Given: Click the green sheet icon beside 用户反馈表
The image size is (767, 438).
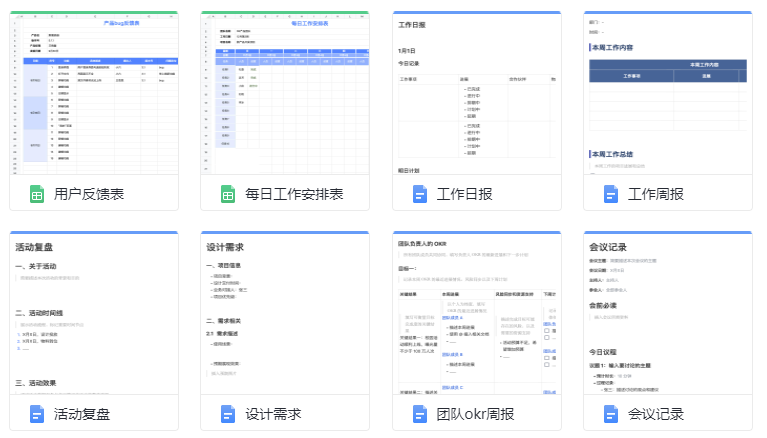Looking at the screenshot, I should coord(37,194).
